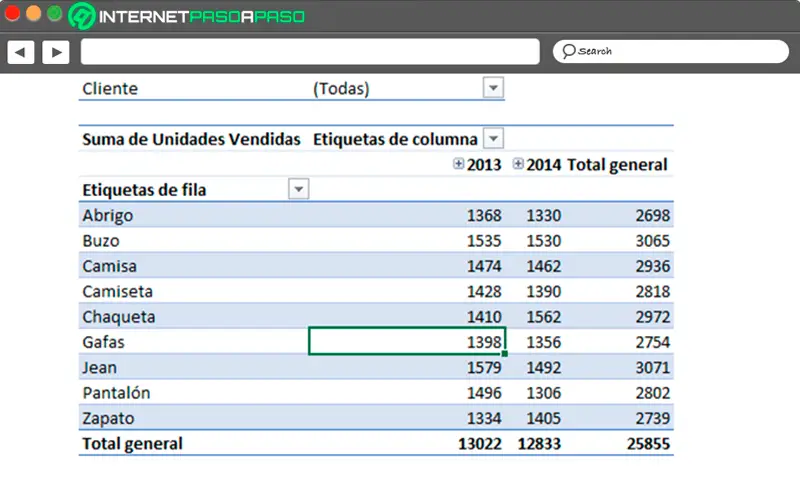
Task: Select the Gafas 2013 cell with 1398
Action: (x=407, y=341)
